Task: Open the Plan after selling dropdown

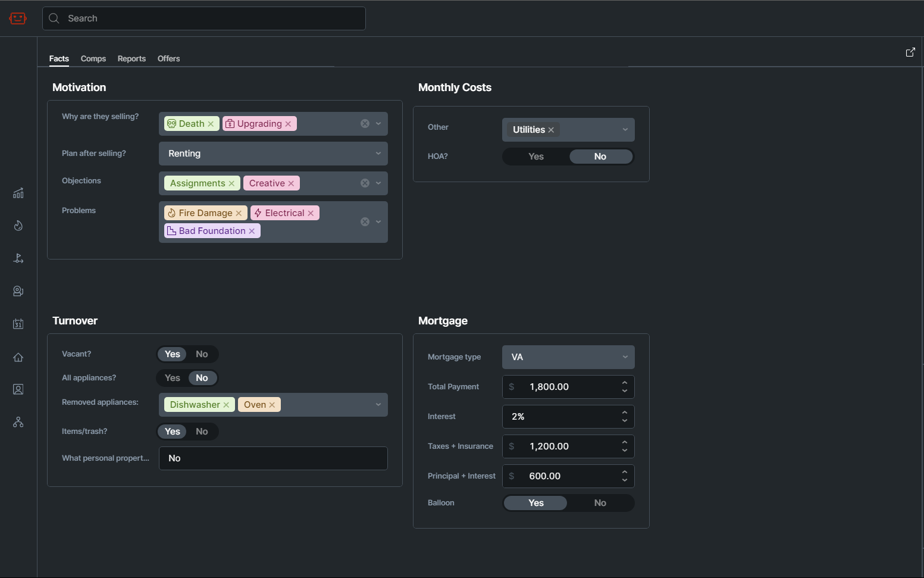Action: click(x=378, y=154)
